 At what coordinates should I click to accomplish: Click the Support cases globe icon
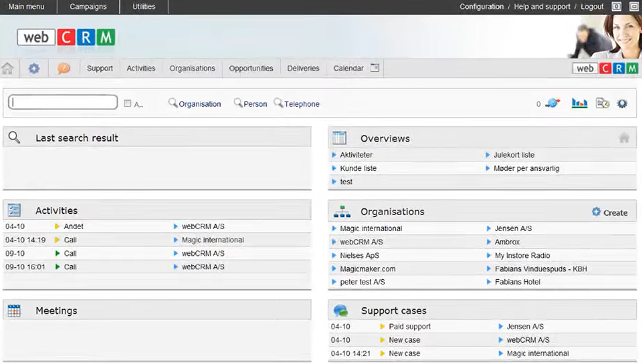[x=340, y=311]
